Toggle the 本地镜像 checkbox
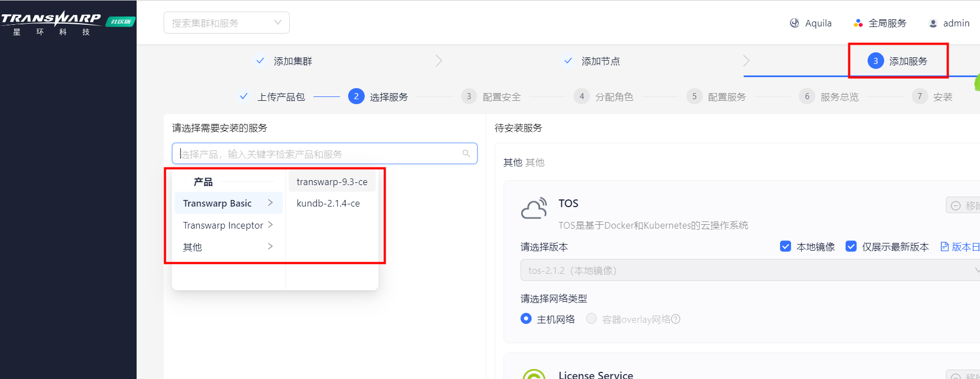Screen dimensions: 980x379 click(786, 246)
